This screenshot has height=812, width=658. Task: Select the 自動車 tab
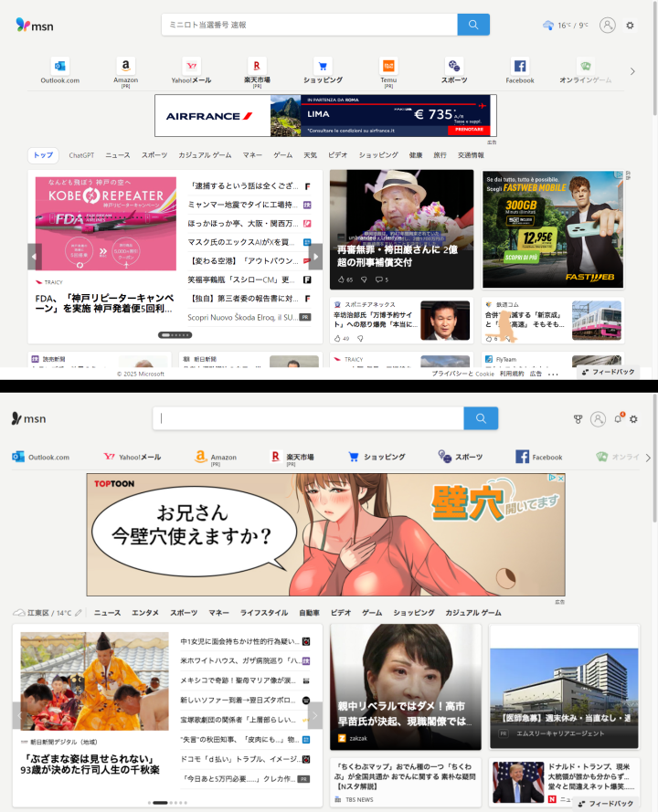click(x=310, y=613)
